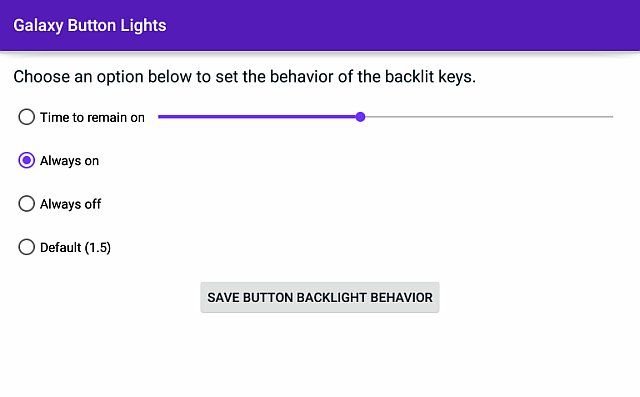
Task: Click the filled purple portion of the slider
Action: (x=257, y=117)
